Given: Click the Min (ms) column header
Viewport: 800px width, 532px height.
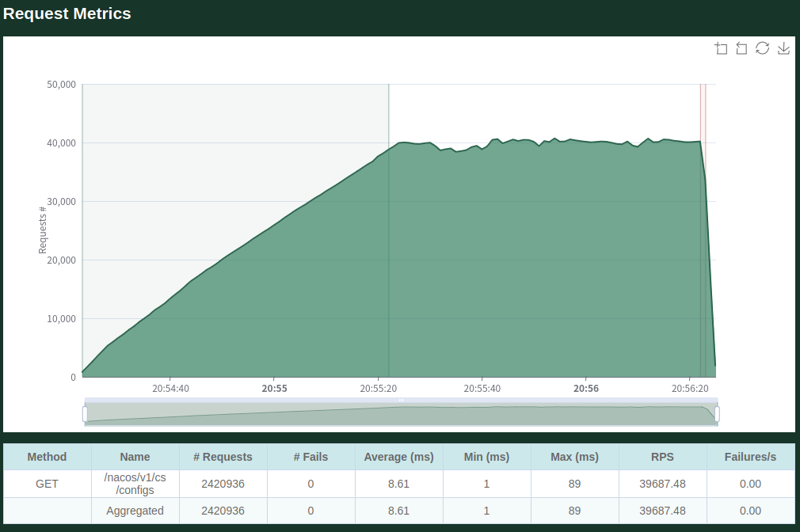Looking at the screenshot, I should pos(487,457).
